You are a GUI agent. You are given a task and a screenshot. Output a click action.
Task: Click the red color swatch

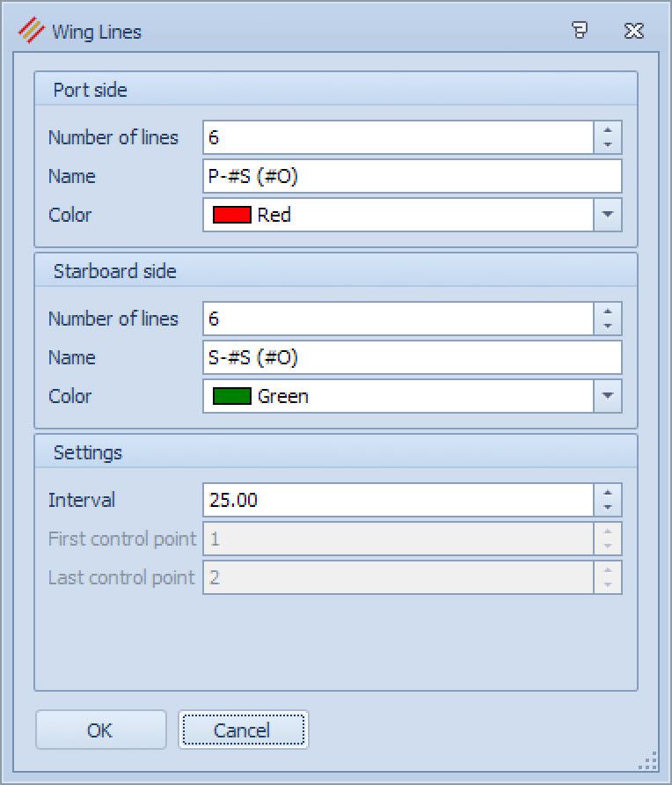[x=232, y=215]
